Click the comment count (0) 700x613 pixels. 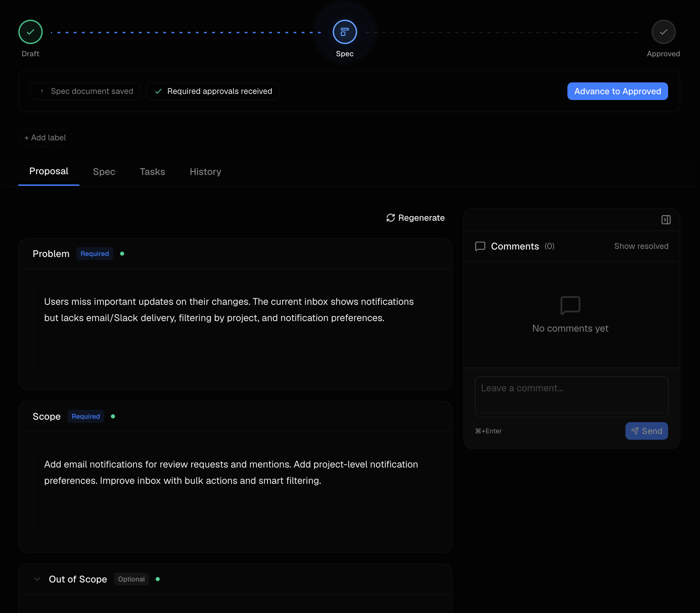point(549,246)
